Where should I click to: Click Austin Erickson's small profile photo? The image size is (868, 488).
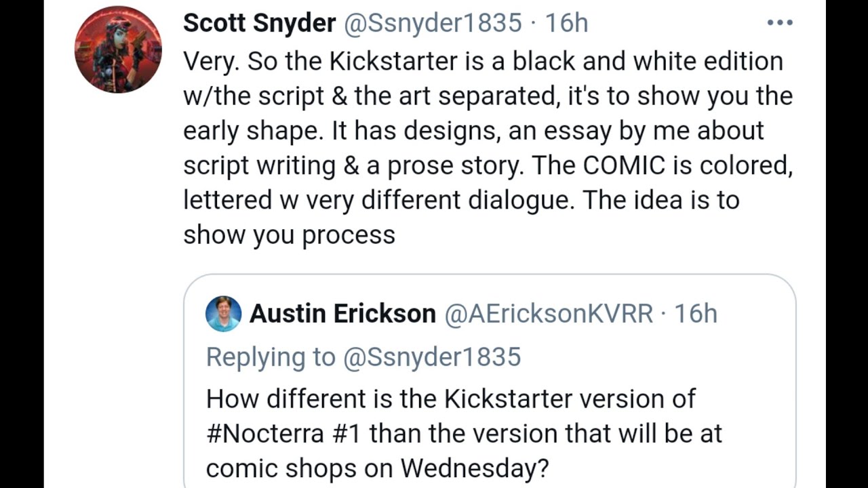223,314
